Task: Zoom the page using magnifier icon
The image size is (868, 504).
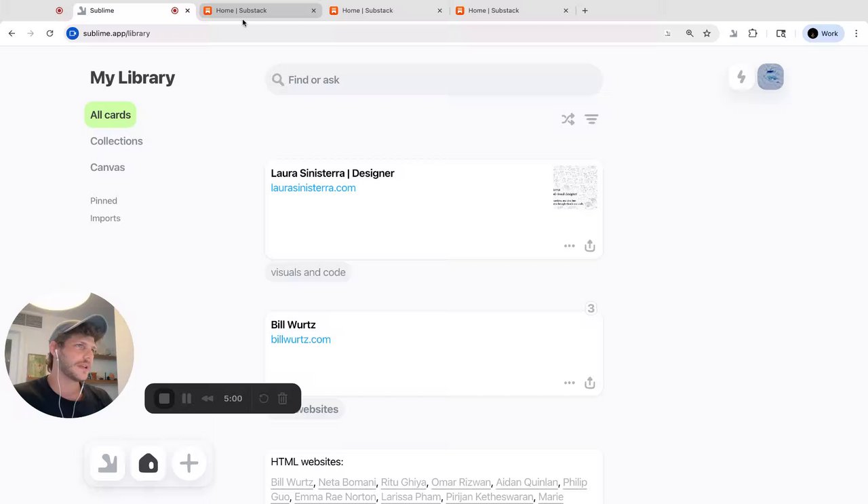Action: click(690, 33)
